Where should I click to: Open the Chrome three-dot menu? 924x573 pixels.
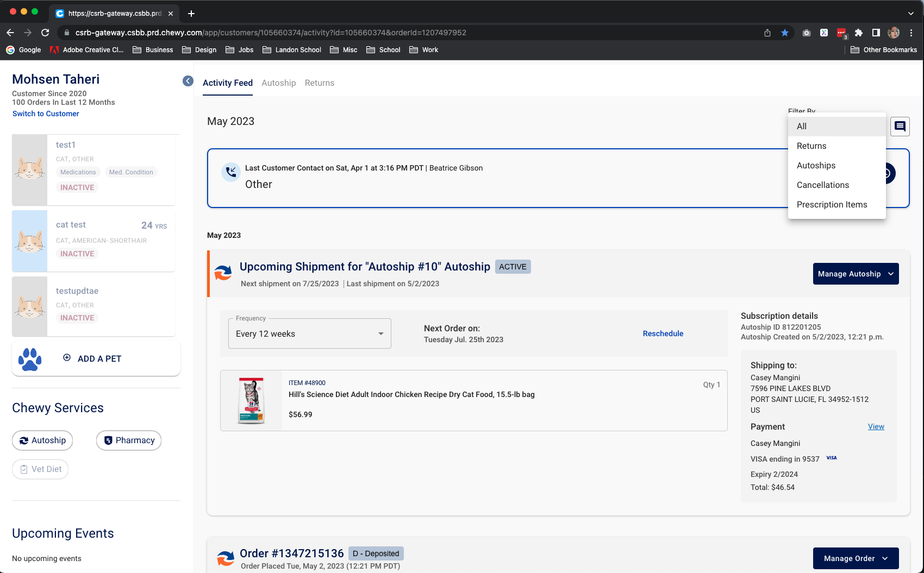[x=911, y=33]
